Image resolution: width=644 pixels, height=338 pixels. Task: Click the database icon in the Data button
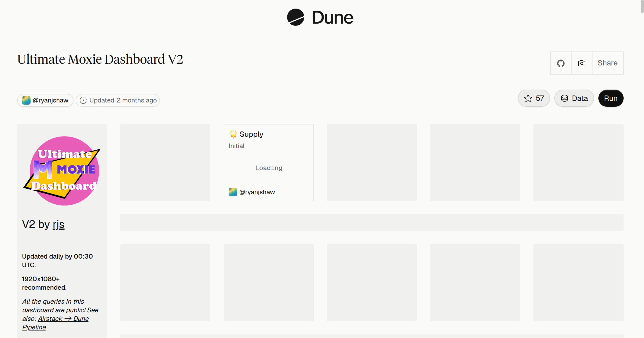[x=565, y=98]
